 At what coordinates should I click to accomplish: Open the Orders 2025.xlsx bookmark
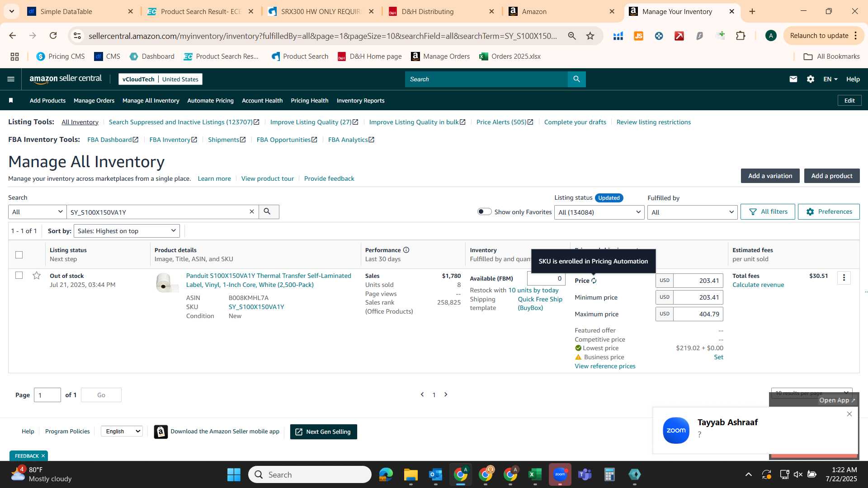[x=510, y=56]
